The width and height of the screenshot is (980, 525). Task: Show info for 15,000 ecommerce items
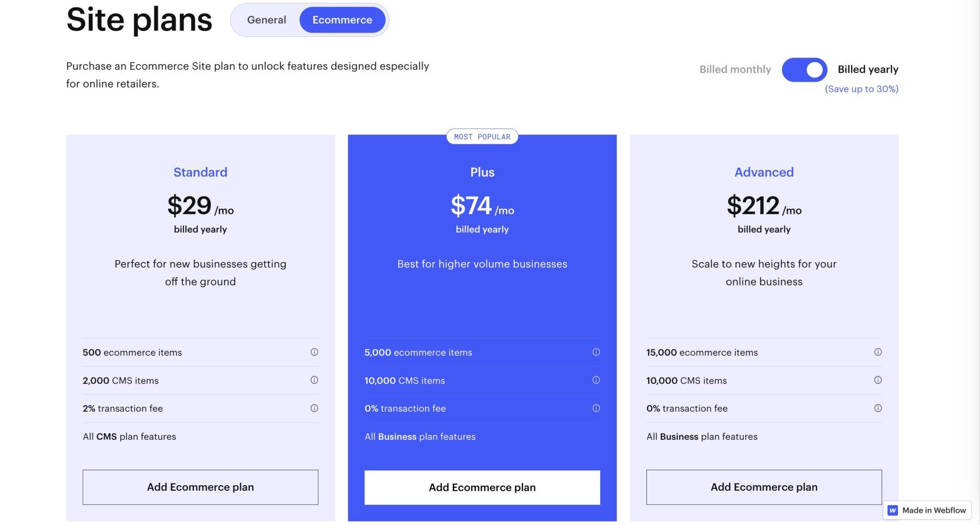pos(878,352)
